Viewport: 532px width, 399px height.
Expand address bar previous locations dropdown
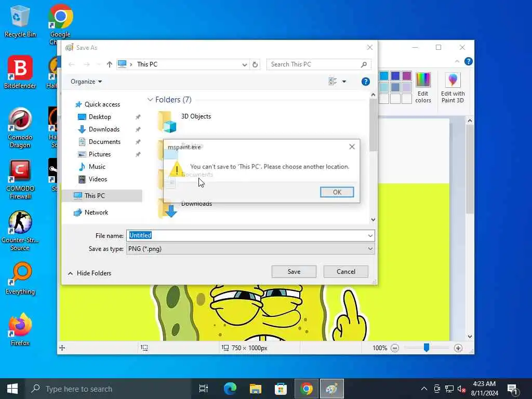(x=244, y=64)
